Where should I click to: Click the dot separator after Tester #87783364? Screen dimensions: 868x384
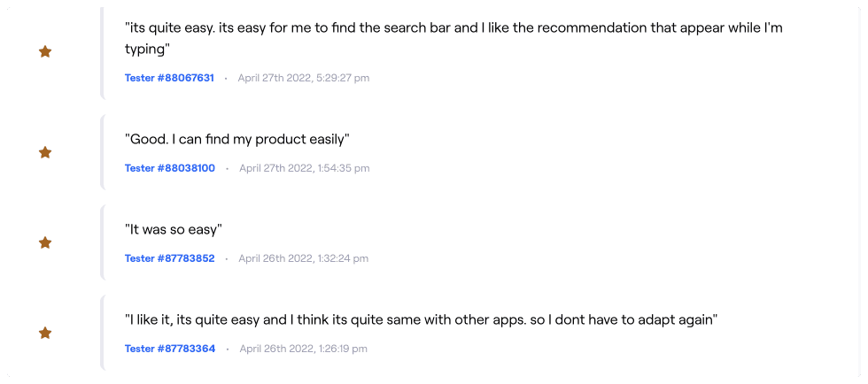(x=228, y=349)
